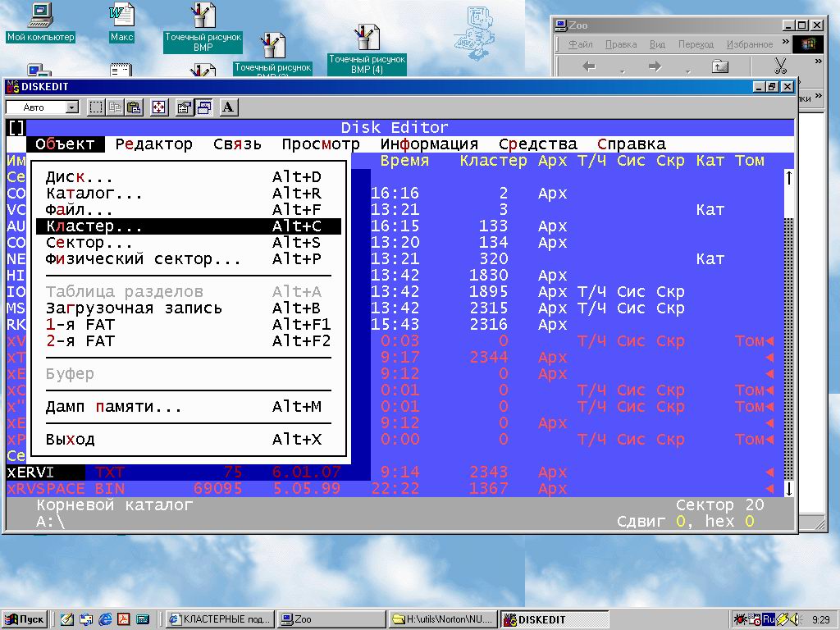This screenshot has height=630, width=840.
Task: Click the 'Пуск' Start button
Action: pyautogui.click(x=25, y=619)
